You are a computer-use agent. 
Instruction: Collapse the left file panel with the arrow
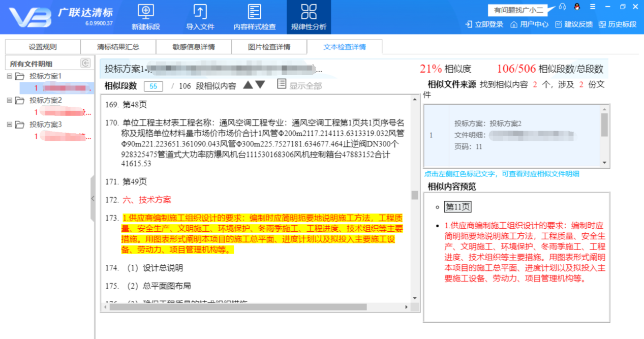93,199
